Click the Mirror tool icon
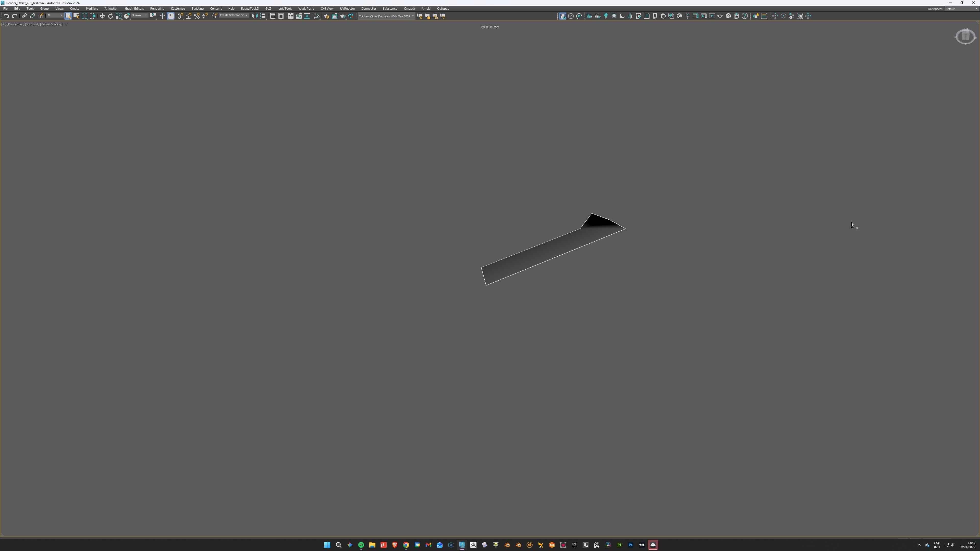980x551 pixels. click(x=255, y=16)
